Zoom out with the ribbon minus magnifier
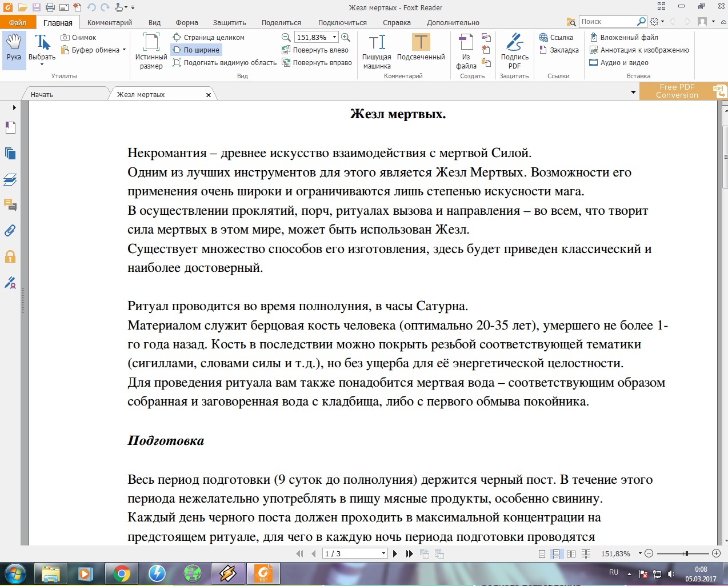The height and width of the screenshot is (586, 728). [286, 38]
